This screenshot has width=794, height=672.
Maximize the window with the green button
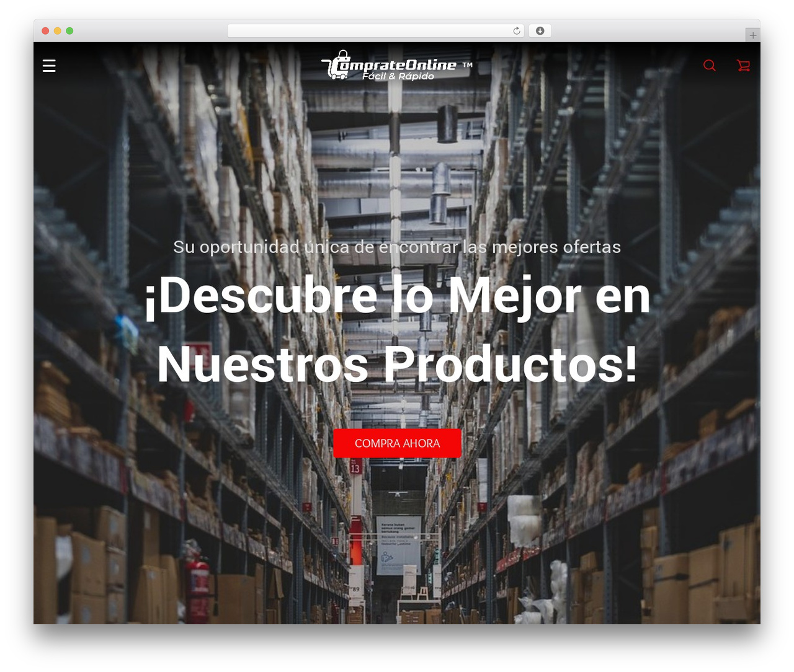(69, 31)
